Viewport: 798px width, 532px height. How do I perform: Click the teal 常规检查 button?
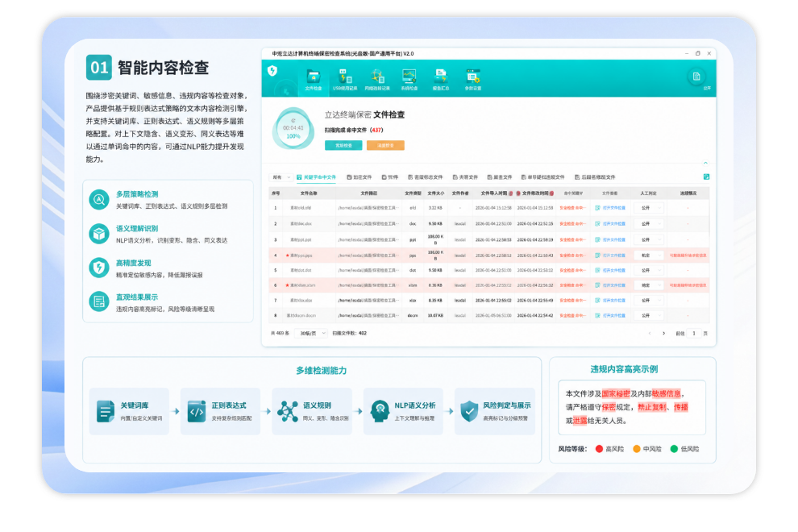click(343, 146)
